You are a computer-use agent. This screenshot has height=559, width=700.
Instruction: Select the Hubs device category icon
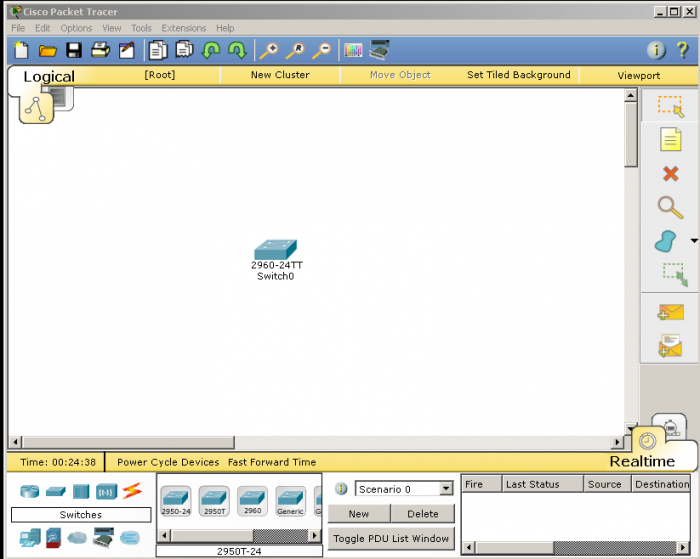click(81, 492)
